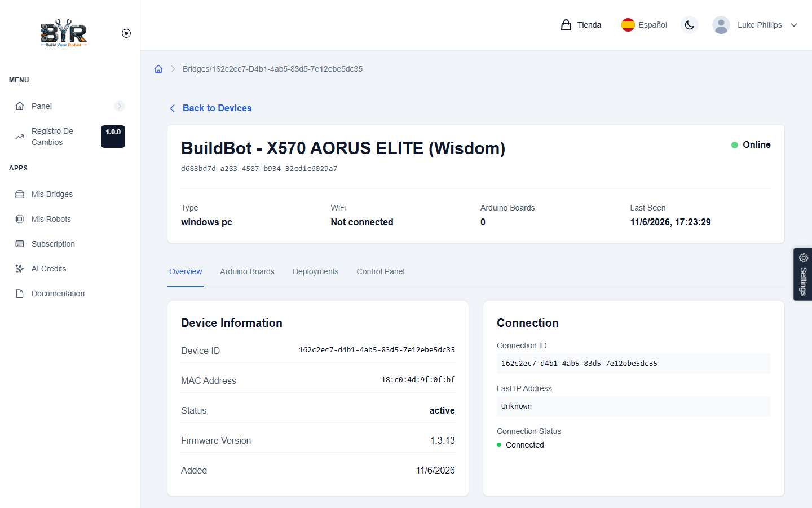
Task: Click device UUID d683bd7d-a283-4587-b934-32cd1c6029a7
Action: (259, 169)
